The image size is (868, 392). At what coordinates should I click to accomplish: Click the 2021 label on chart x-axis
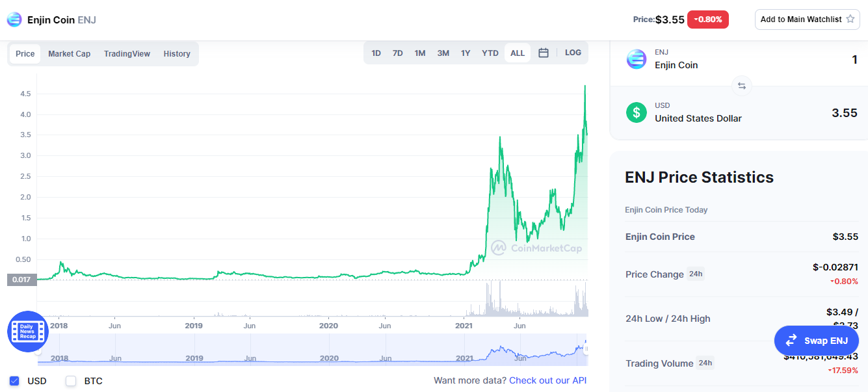click(464, 325)
